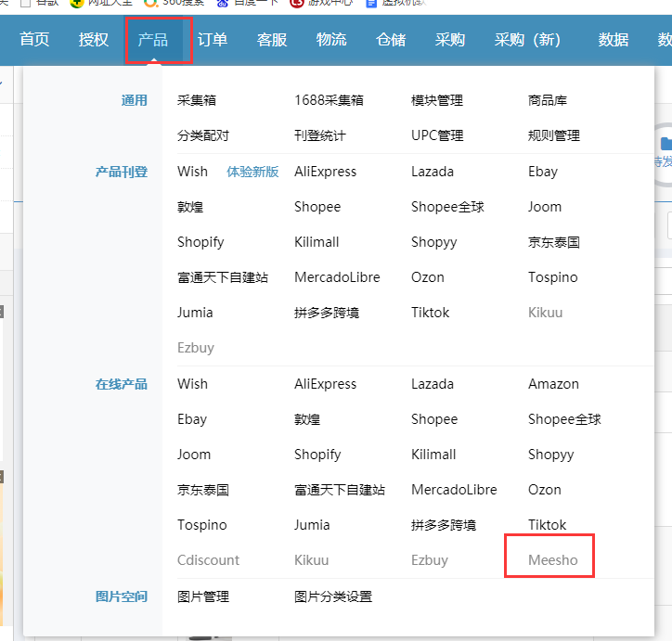Viewport: 672px width, 641px height.
Task: Open Lazada under 在线产品
Action: [x=433, y=384]
